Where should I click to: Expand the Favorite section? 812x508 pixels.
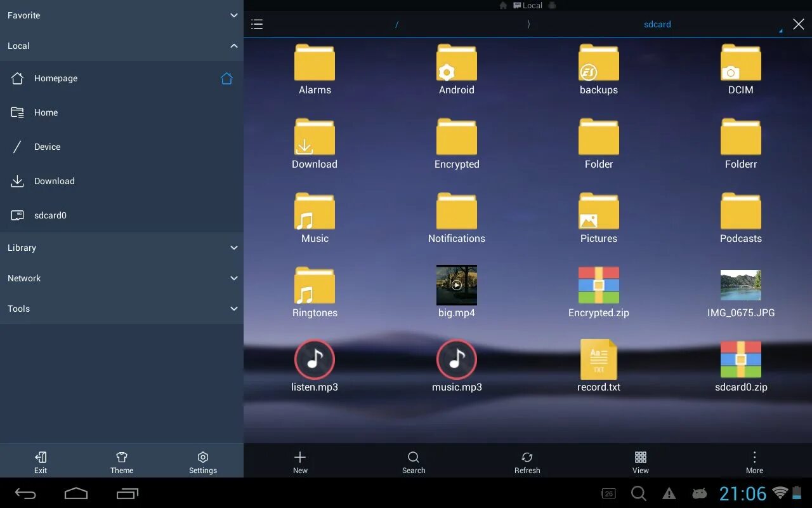tap(122, 15)
